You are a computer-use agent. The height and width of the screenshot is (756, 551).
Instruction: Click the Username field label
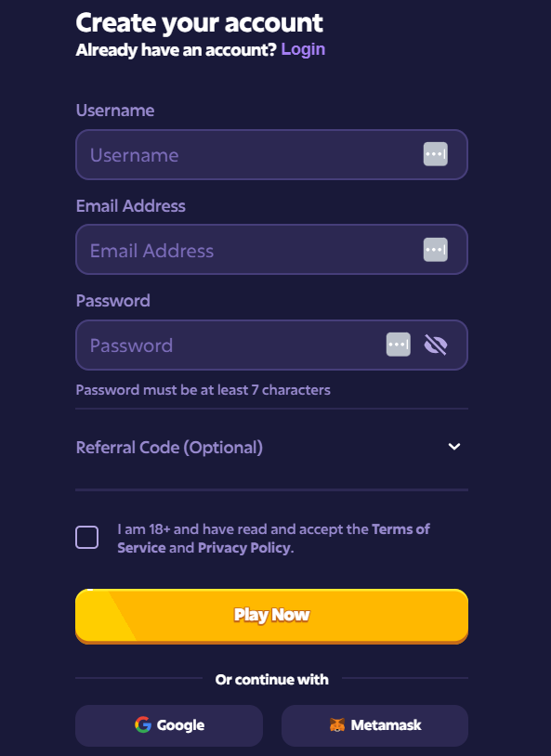click(115, 111)
